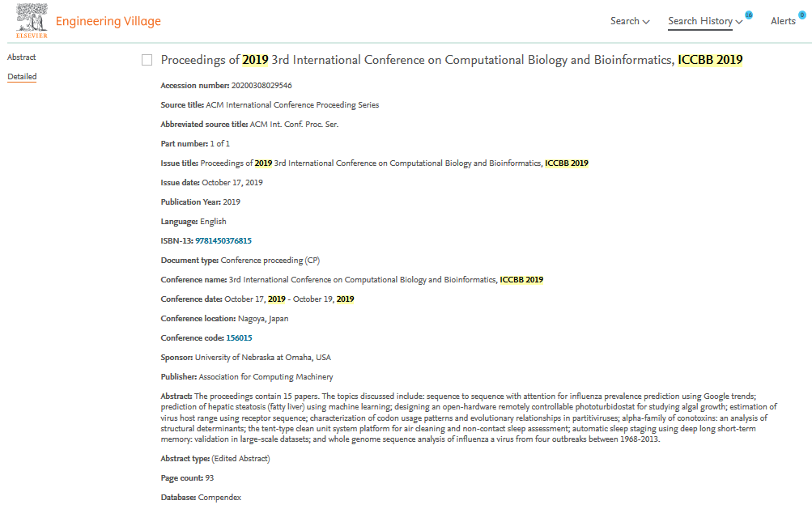Expand the Search History dropdown

[705, 21]
